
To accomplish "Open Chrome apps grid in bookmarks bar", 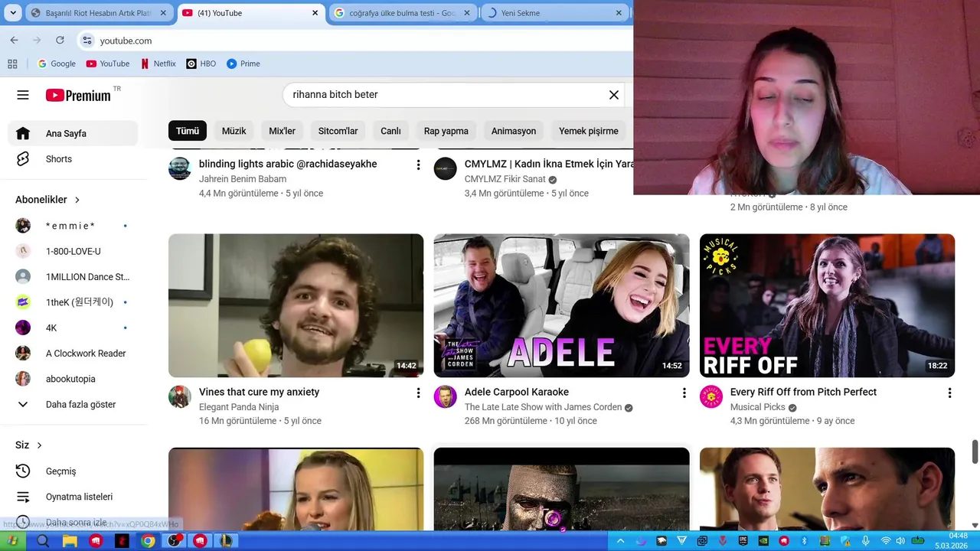I will (12, 64).
